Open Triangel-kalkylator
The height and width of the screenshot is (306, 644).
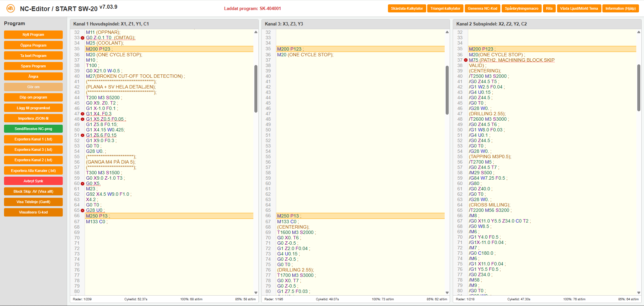(x=445, y=8)
